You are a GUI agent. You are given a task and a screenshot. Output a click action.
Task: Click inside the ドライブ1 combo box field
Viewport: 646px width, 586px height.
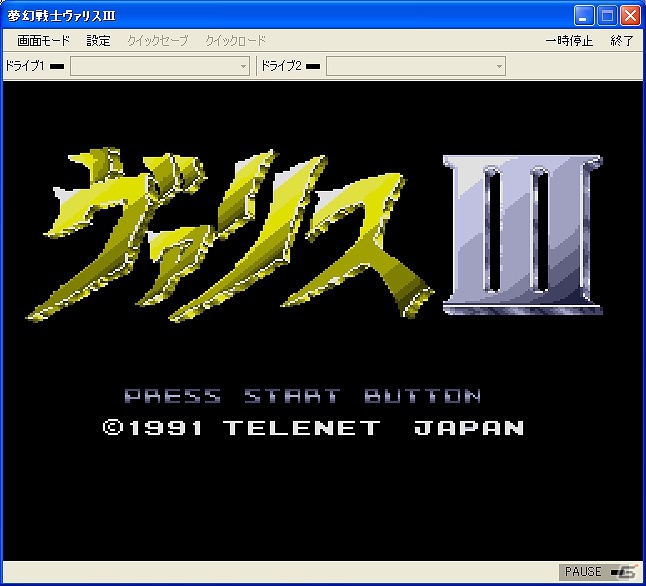[160, 66]
